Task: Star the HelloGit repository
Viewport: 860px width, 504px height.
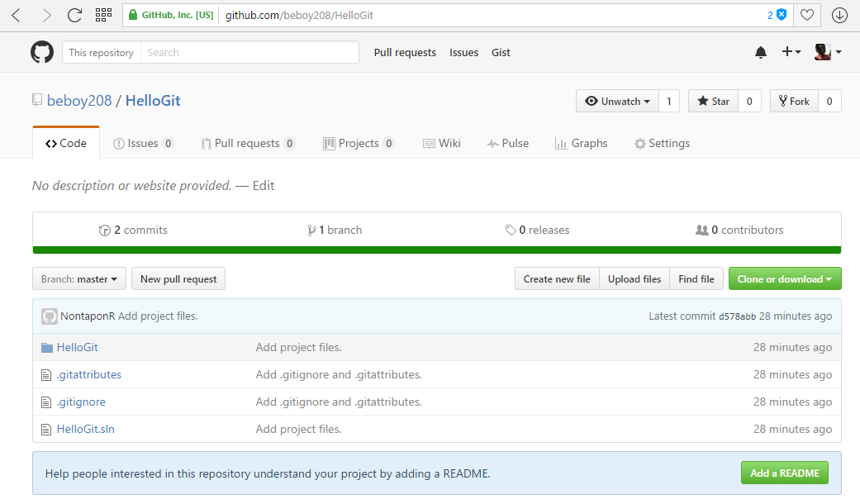Action: coord(714,101)
